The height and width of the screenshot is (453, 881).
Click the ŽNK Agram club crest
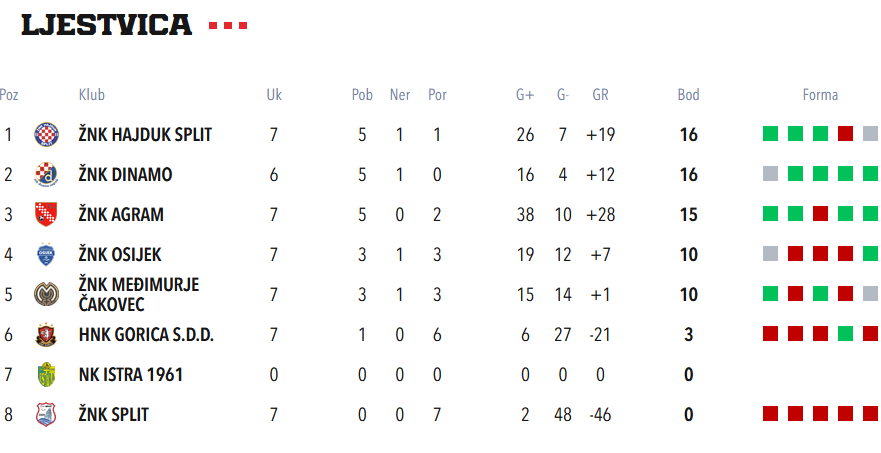point(46,214)
